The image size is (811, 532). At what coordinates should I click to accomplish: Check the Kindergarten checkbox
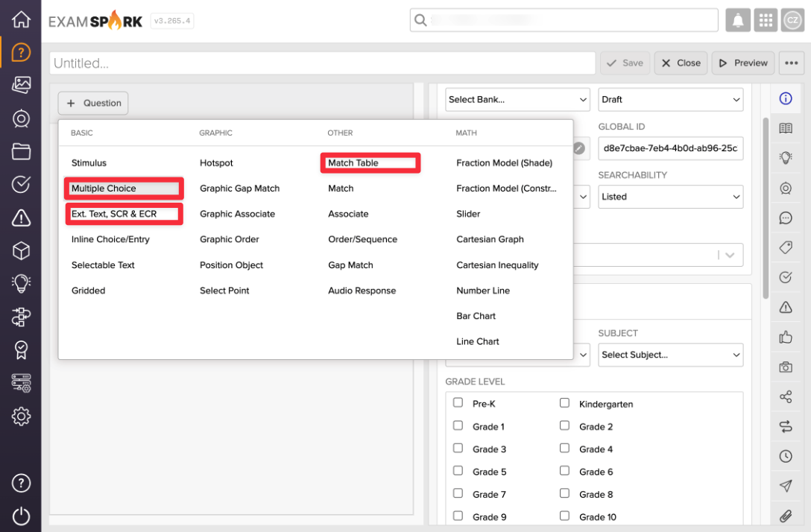point(564,403)
